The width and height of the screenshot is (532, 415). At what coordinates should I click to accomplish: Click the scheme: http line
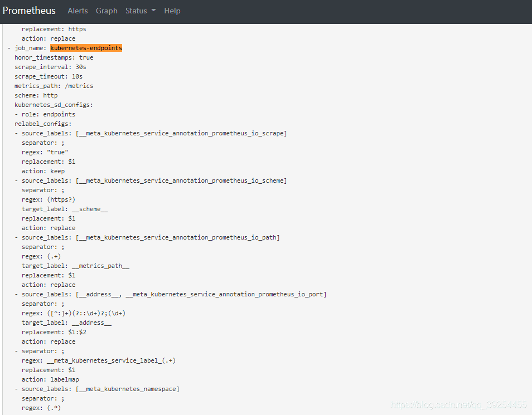36,95
